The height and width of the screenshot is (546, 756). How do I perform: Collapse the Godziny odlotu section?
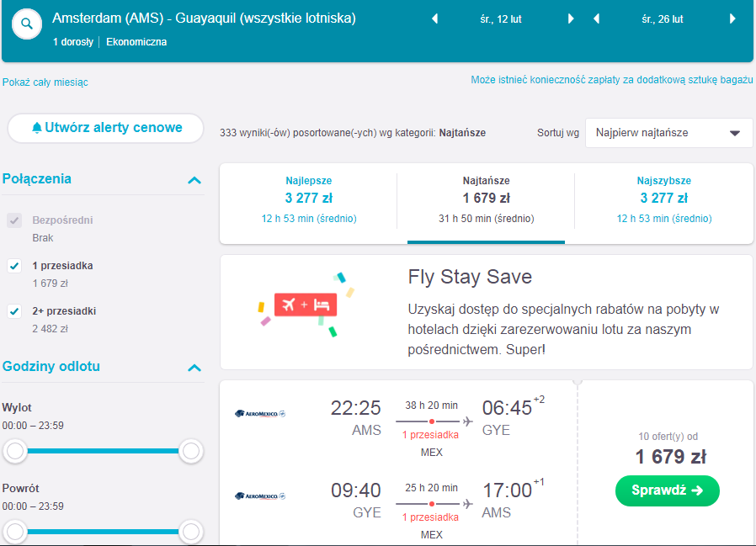click(x=194, y=368)
